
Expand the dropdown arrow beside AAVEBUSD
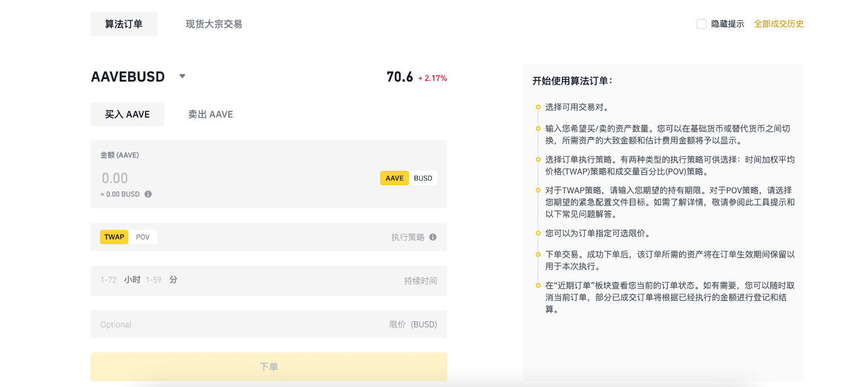(x=182, y=76)
